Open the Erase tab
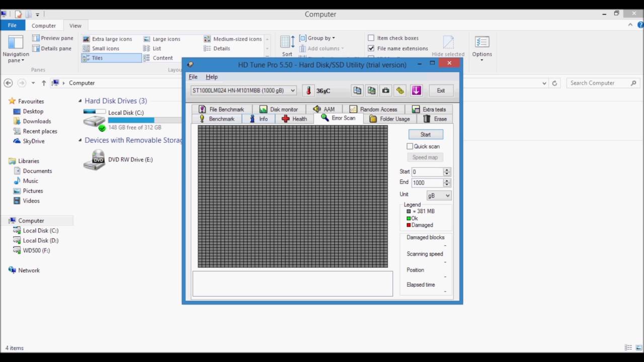 [x=435, y=119]
